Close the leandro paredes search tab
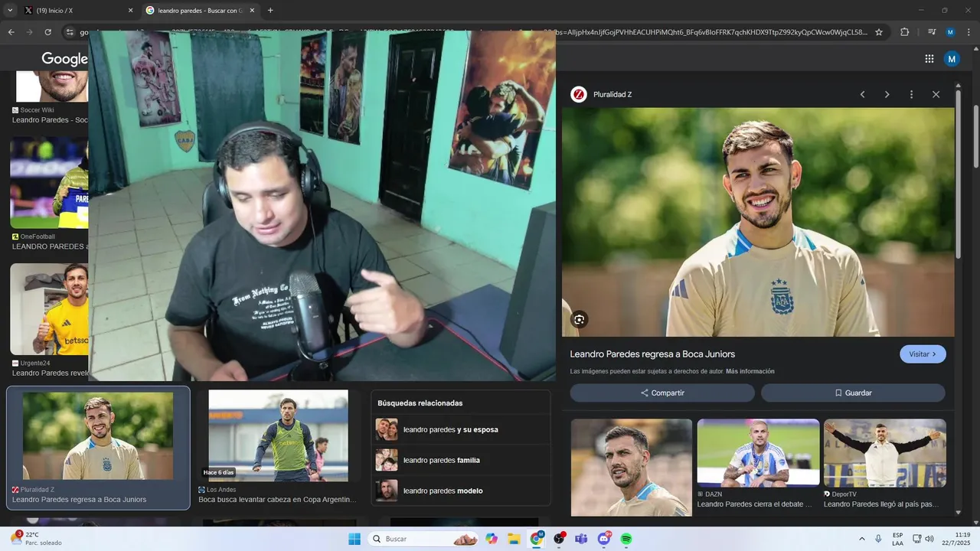This screenshot has height=551, width=980. pos(252,11)
